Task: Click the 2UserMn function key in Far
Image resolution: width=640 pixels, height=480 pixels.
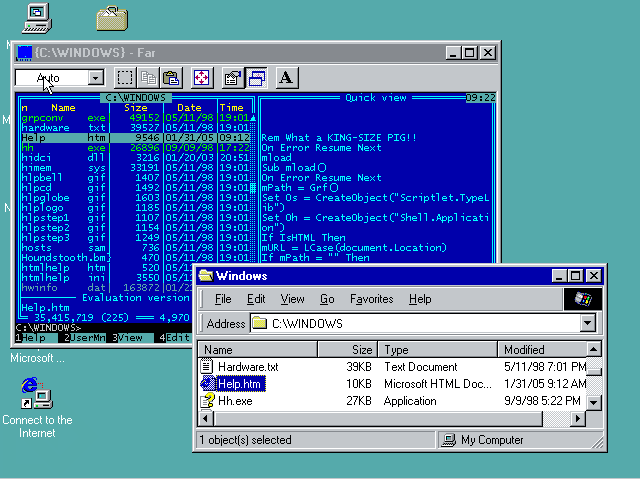Action: pos(84,338)
